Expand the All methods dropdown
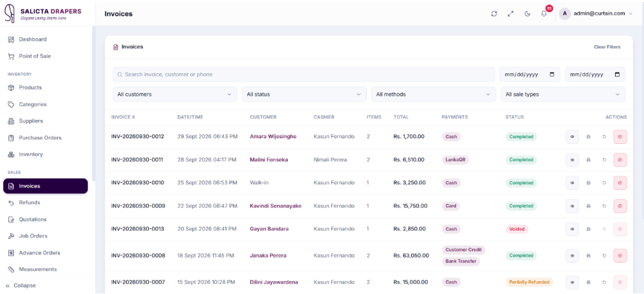Viewport: 644px width, 294px height. point(434,94)
